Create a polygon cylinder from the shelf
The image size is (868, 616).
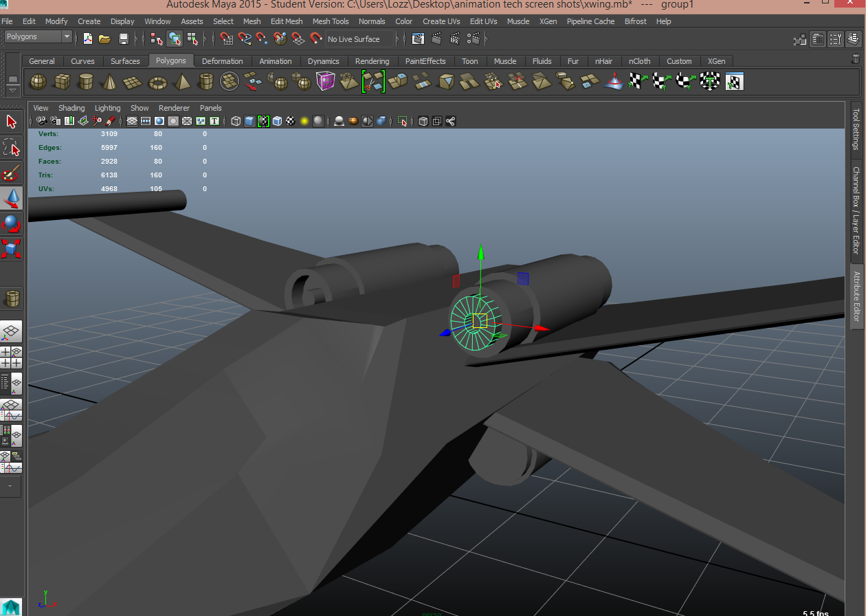tap(85, 82)
